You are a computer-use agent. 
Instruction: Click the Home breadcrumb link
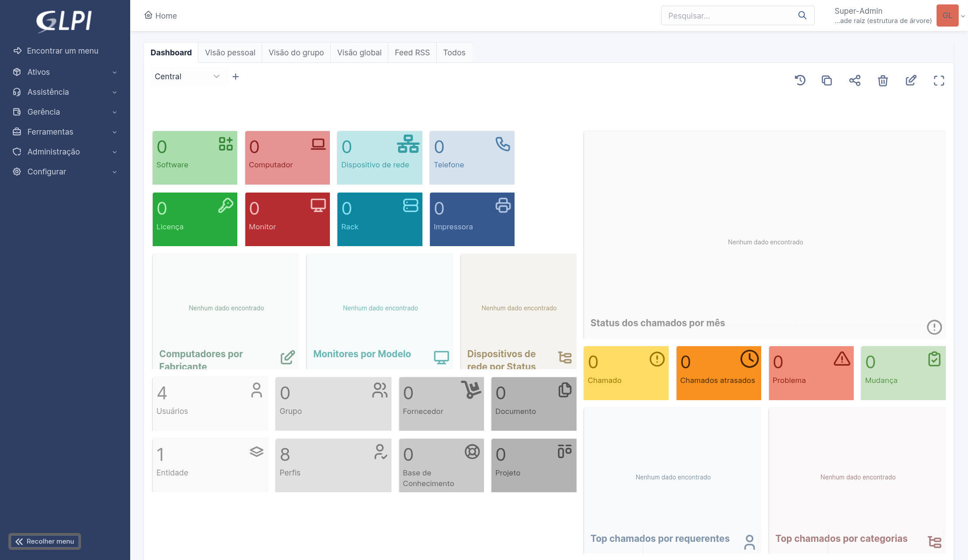161,15
